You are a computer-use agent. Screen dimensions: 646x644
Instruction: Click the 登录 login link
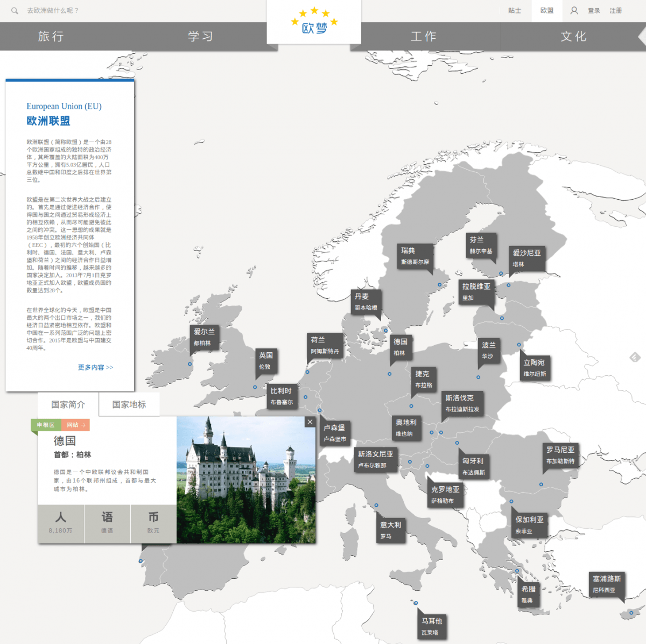point(594,11)
